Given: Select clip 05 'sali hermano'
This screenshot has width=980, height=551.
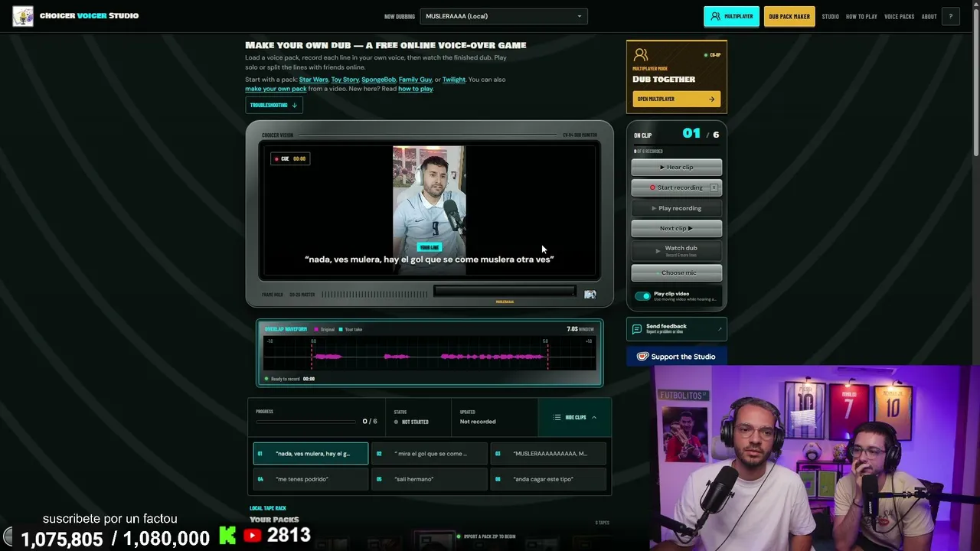Looking at the screenshot, I should (430, 479).
